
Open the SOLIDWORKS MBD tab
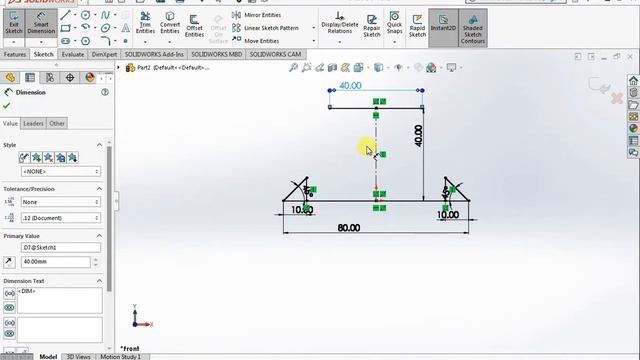coord(216,54)
